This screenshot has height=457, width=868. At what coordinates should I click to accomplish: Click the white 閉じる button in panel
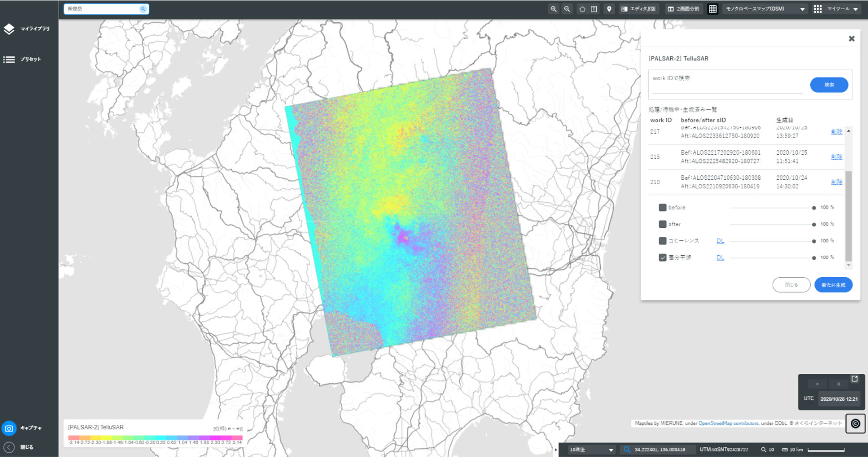coord(791,285)
